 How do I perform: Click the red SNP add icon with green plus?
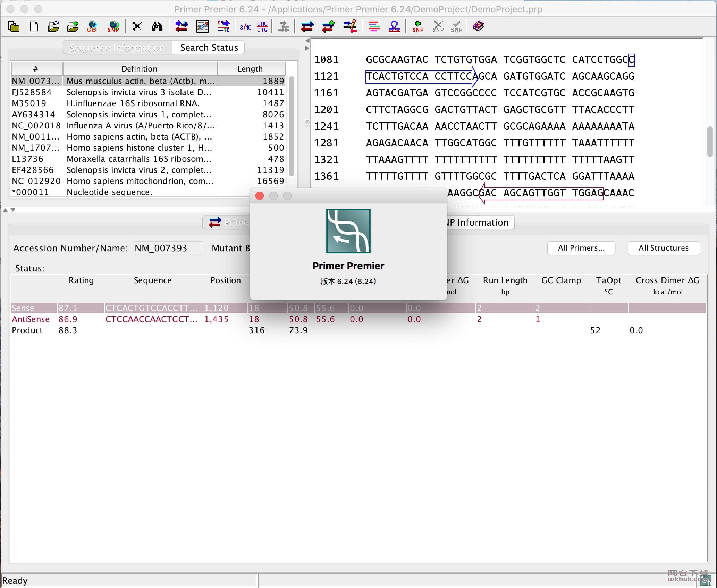(418, 27)
